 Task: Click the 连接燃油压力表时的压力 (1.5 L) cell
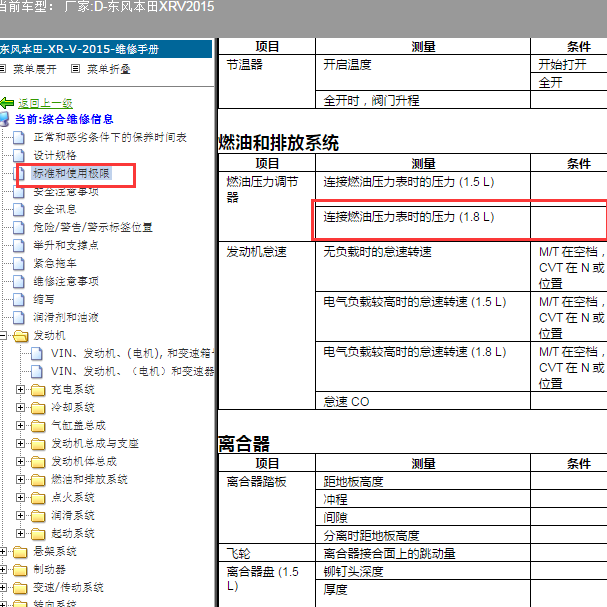click(422, 189)
